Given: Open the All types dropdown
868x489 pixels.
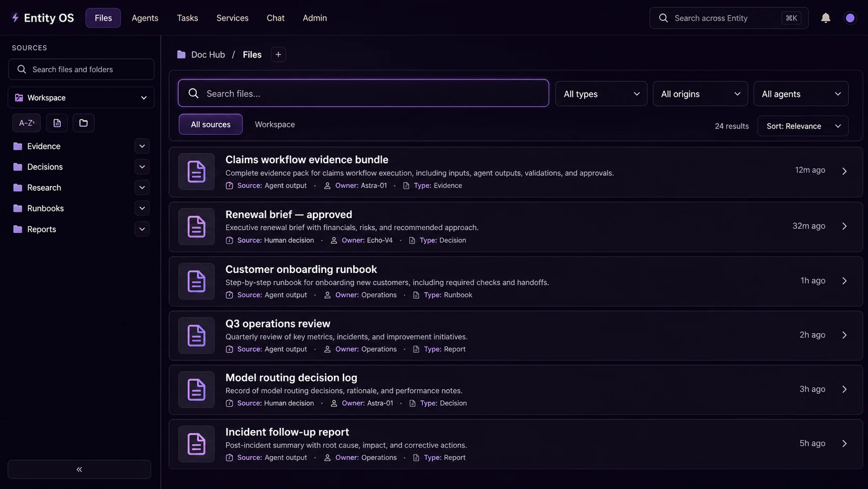Looking at the screenshot, I should pos(601,94).
